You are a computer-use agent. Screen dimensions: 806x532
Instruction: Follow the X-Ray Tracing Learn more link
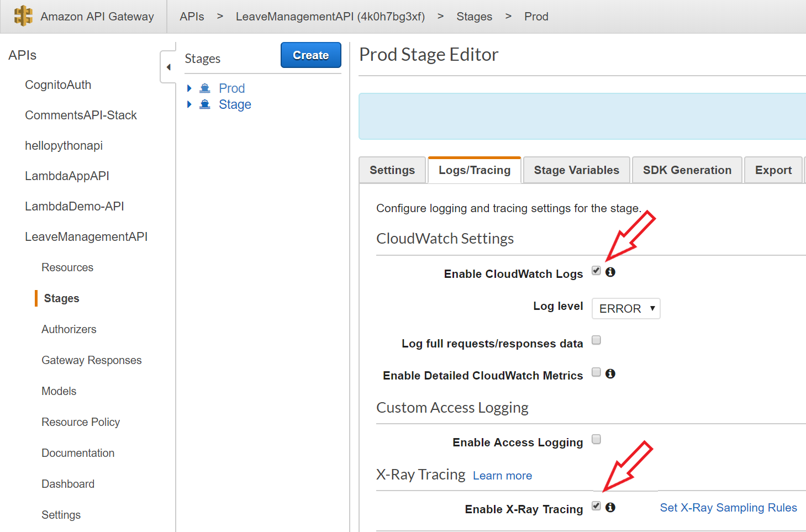[x=502, y=476]
